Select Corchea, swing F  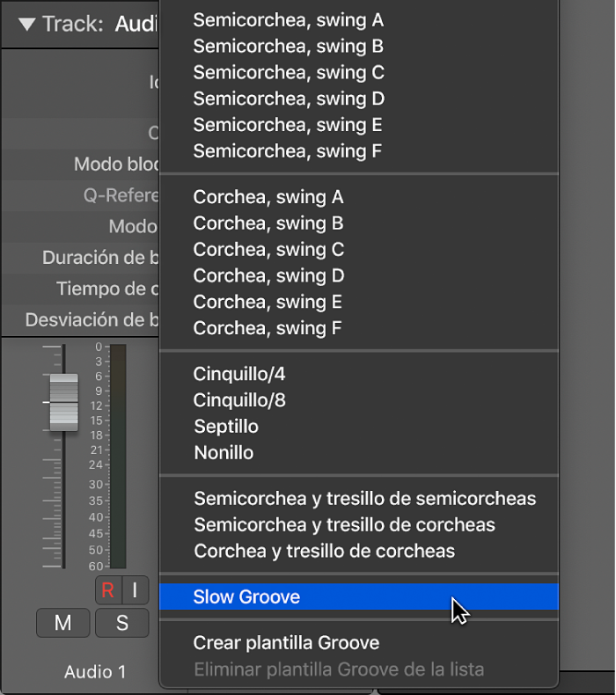point(268,328)
